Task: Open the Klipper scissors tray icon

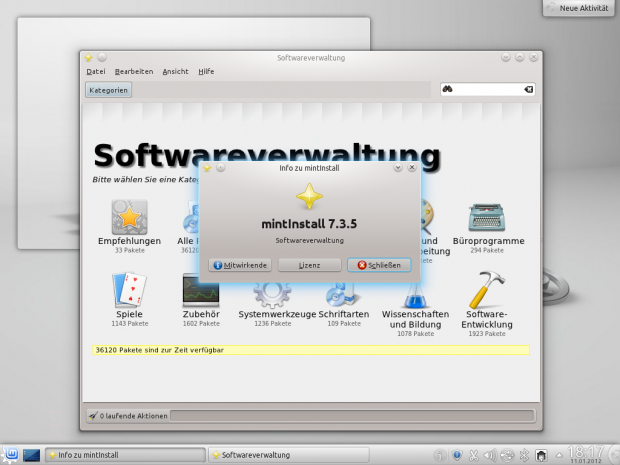Action: pos(473,455)
